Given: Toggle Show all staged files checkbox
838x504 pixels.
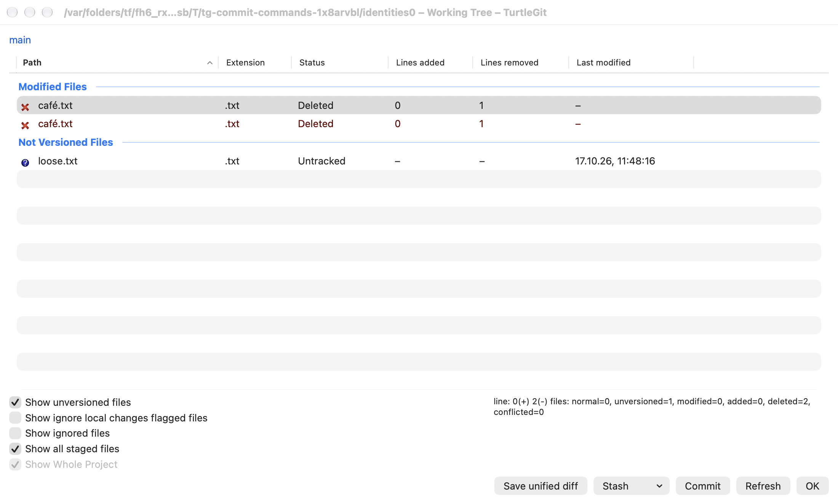Looking at the screenshot, I should 15,448.
